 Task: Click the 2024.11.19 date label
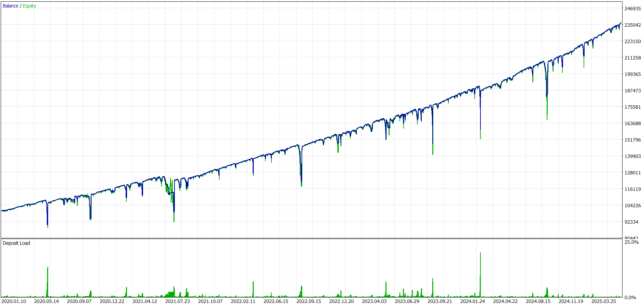pos(571,301)
